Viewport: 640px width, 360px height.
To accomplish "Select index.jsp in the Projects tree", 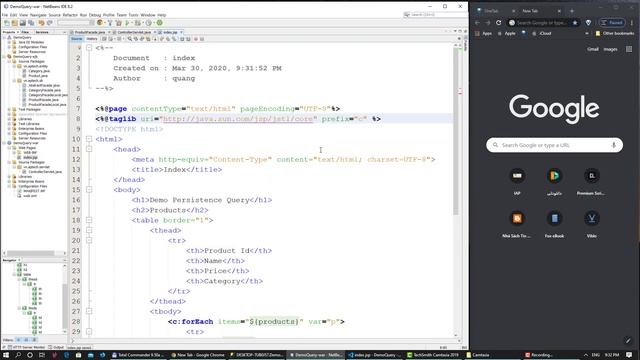I will click(x=30, y=158).
